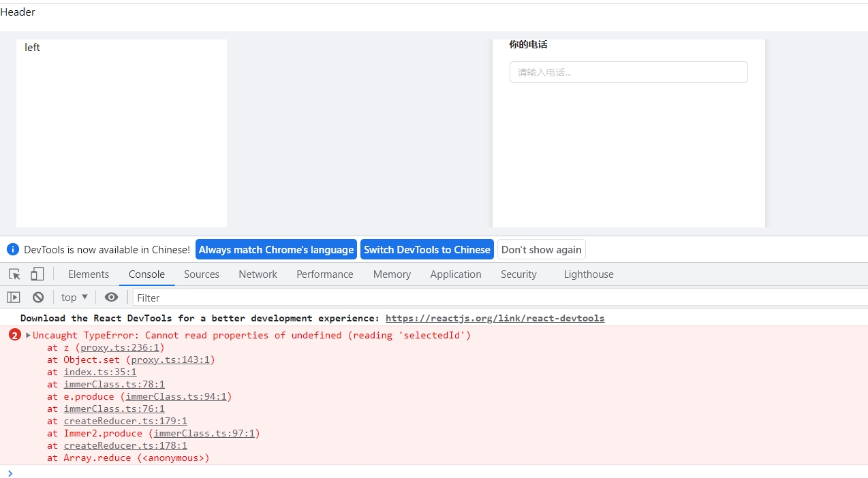Open createReducer.ts:179:1 source link

pos(125,421)
